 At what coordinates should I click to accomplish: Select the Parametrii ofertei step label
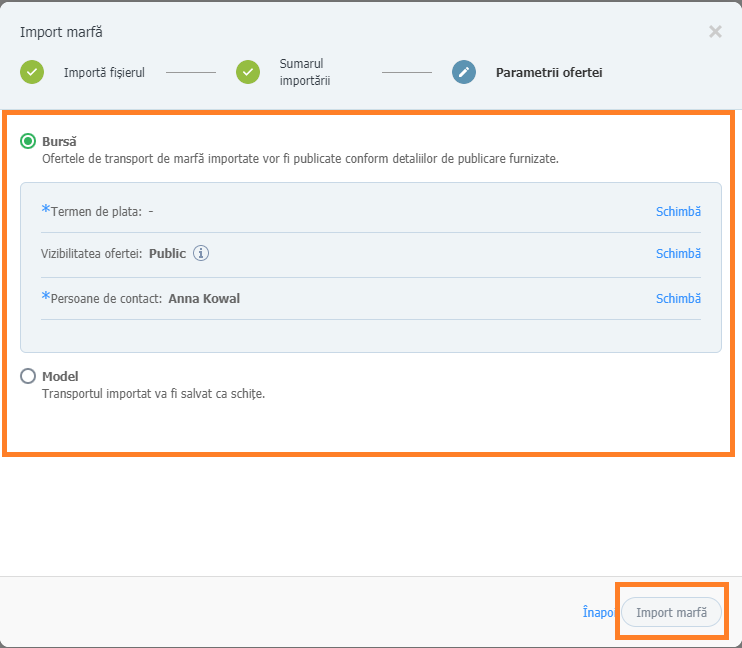point(549,73)
